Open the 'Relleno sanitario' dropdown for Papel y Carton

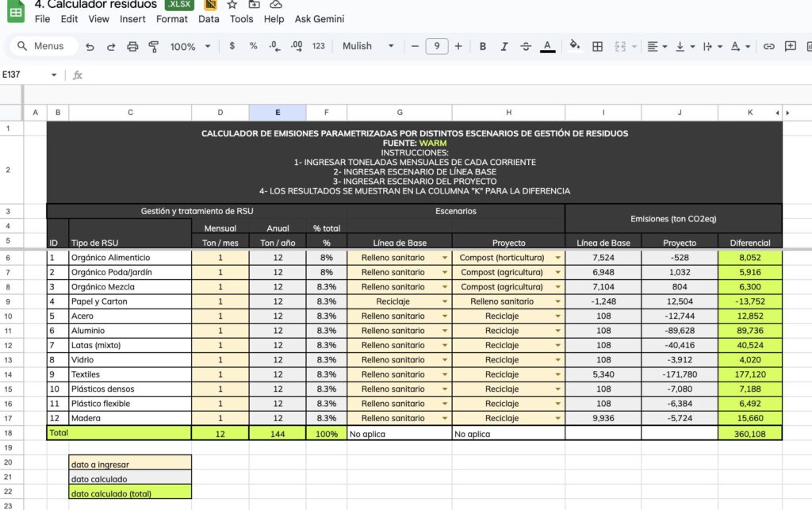(558, 301)
